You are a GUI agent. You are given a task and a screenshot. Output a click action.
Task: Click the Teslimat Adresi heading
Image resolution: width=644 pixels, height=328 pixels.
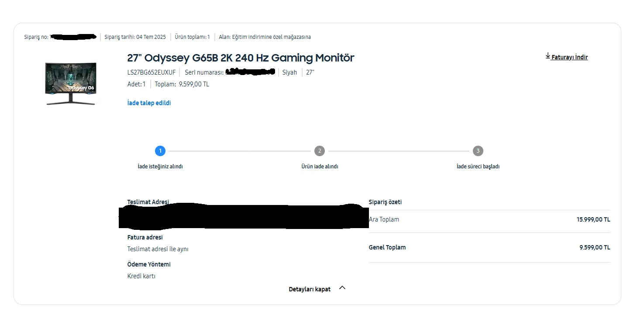(148, 202)
